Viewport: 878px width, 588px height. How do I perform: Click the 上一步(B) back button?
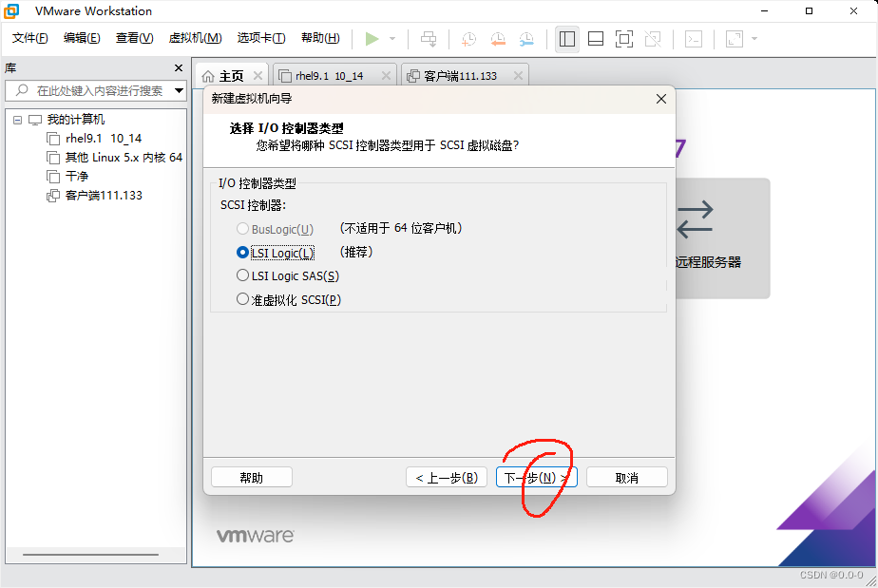(x=447, y=478)
